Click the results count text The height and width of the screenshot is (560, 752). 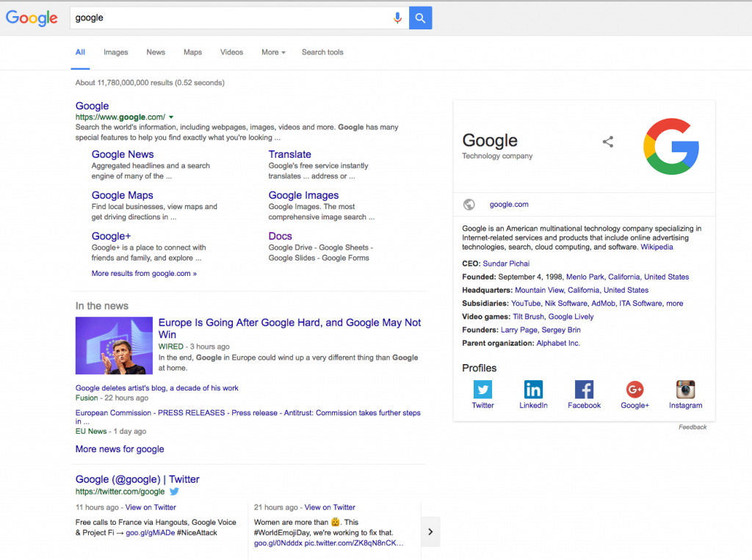pos(150,83)
